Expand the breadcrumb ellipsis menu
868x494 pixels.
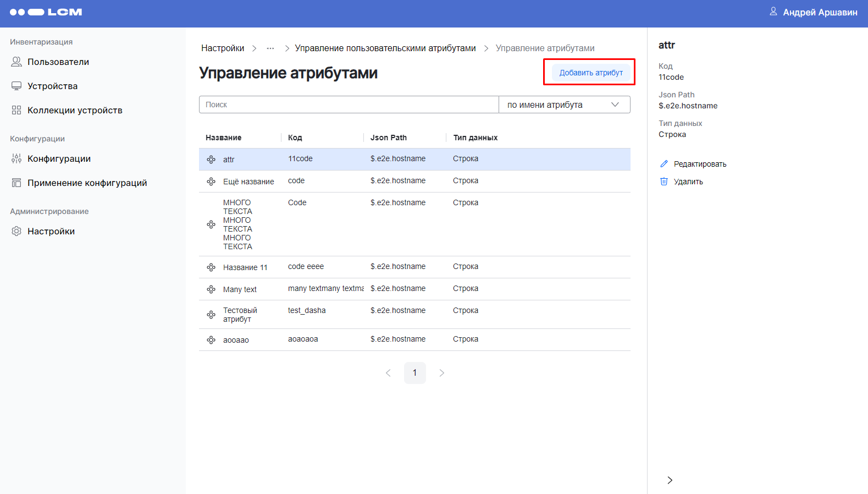(x=270, y=48)
